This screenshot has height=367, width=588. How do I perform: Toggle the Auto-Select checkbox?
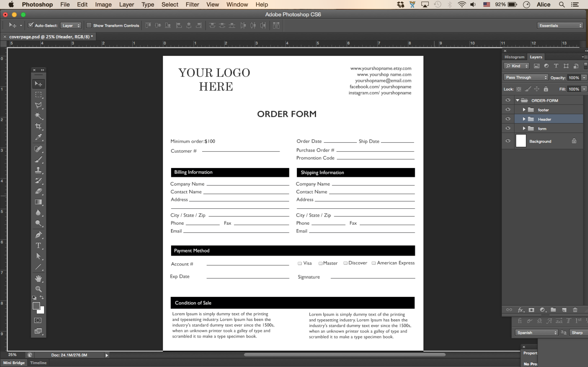click(31, 25)
